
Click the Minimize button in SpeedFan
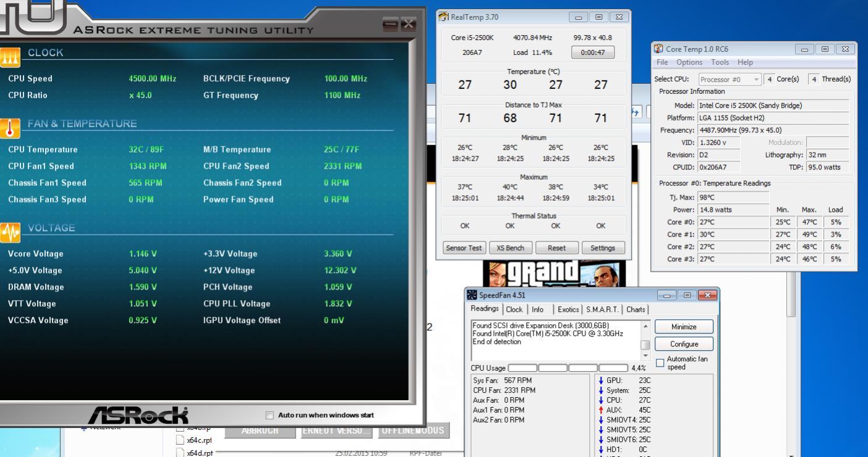(x=684, y=327)
